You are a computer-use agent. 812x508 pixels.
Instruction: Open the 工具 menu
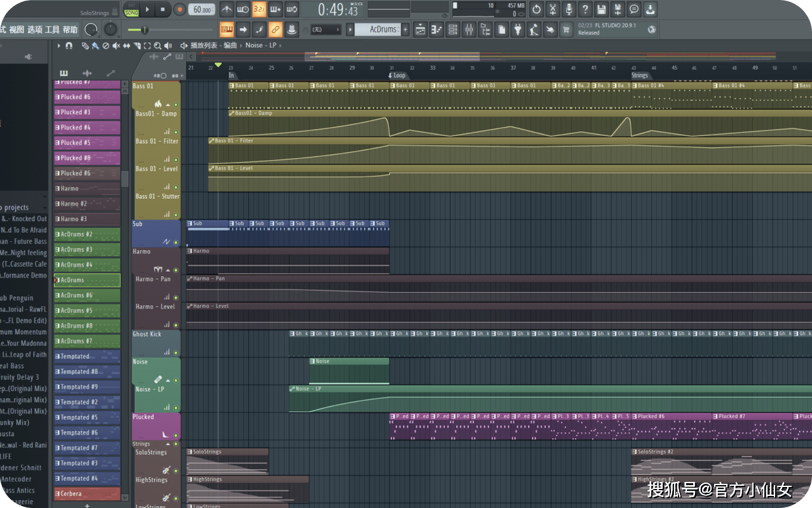pos(52,30)
